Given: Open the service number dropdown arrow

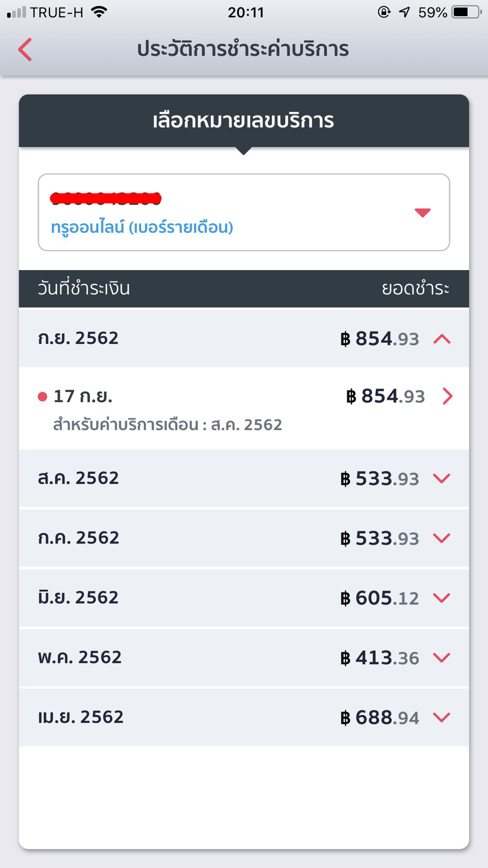Looking at the screenshot, I should 422,213.
